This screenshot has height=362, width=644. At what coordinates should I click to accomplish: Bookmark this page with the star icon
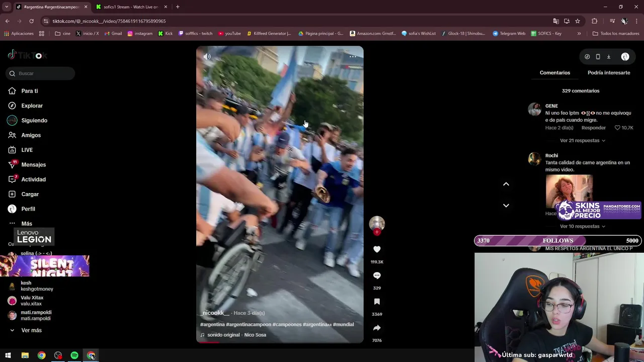(578, 21)
